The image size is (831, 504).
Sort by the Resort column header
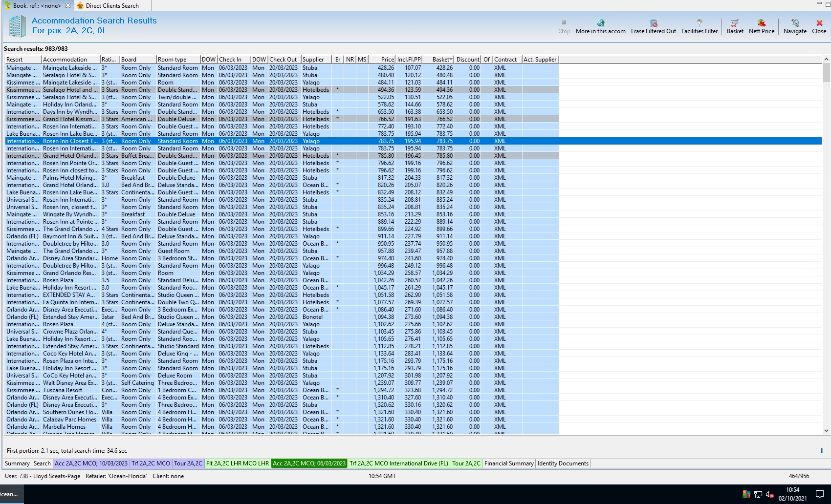(x=23, y=60)
